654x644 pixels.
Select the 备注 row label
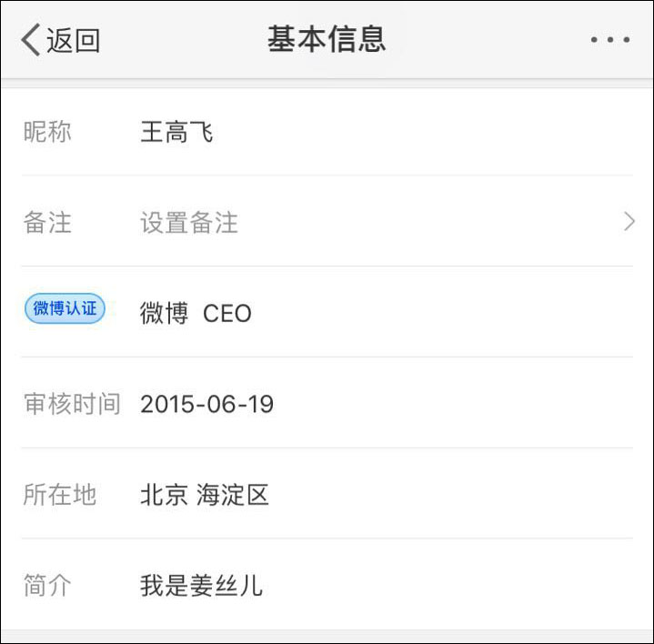click(47, 223)
